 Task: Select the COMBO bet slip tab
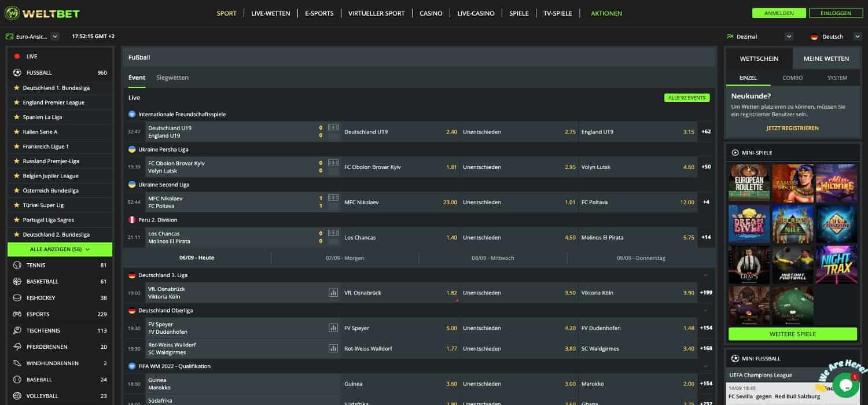[793, 78]
